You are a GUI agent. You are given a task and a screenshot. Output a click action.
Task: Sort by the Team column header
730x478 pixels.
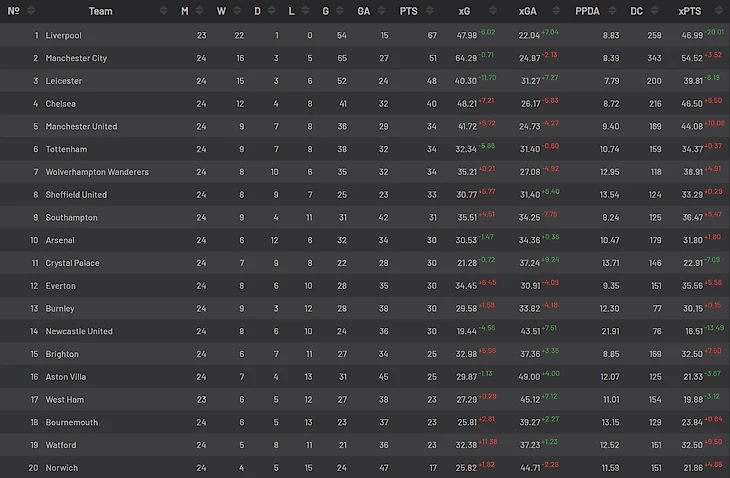[100, 11]
